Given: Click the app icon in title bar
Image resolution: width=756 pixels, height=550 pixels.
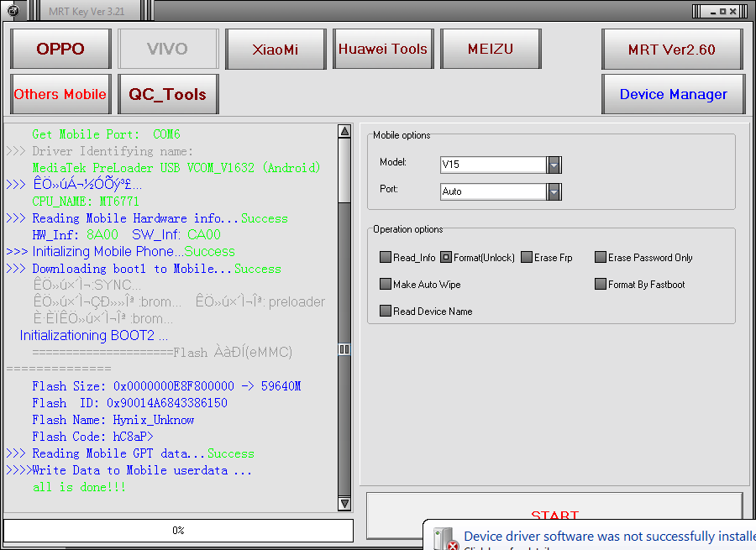Looking at the screenshot, I should click(13, 10).
